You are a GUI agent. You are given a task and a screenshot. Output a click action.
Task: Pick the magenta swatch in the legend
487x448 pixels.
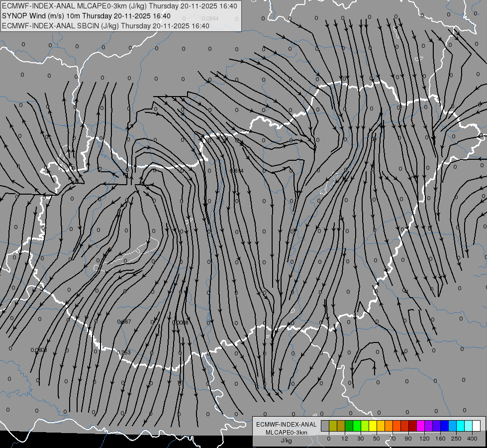tap(420, 426)
